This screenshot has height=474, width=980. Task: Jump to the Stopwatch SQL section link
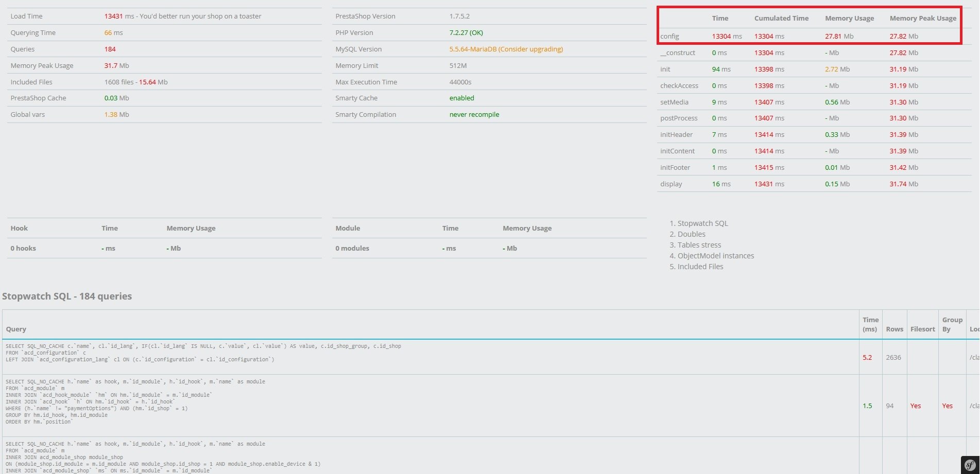coord(702,223)
